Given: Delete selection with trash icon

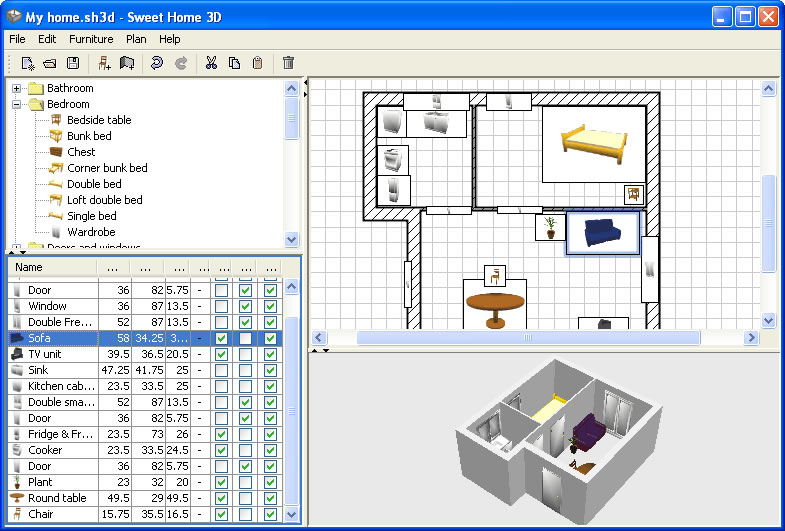Looking at the screenshot, I should click(288, 63).
